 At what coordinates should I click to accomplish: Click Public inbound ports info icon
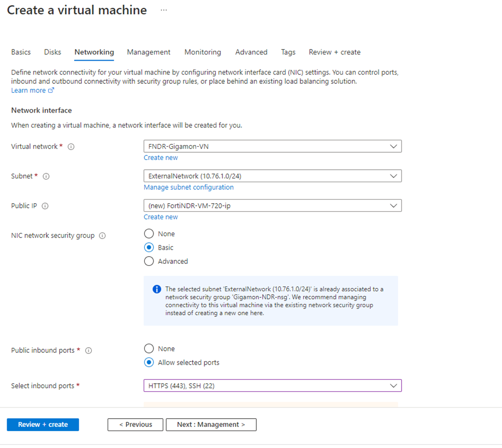pyautogui.click(x=89, y=350)
